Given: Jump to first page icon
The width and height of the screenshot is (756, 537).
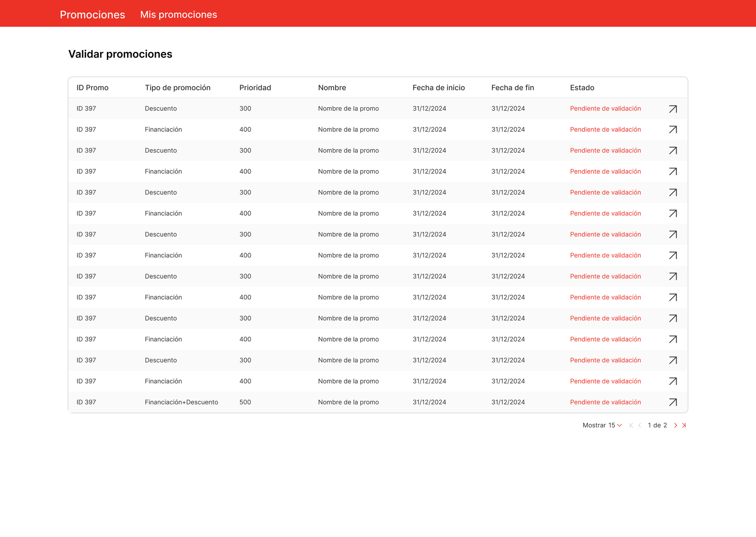Looking at the screenshot, I should pyautogui.click(x=631, y=426).
